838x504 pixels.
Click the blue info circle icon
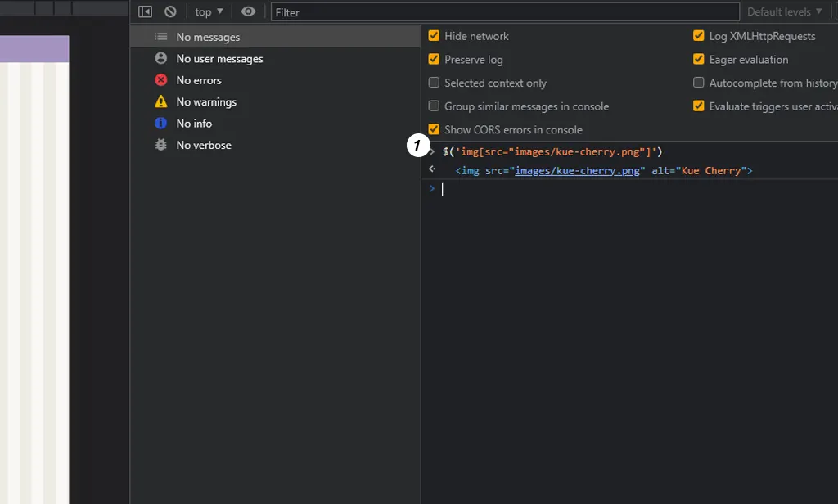click(161, 124)
